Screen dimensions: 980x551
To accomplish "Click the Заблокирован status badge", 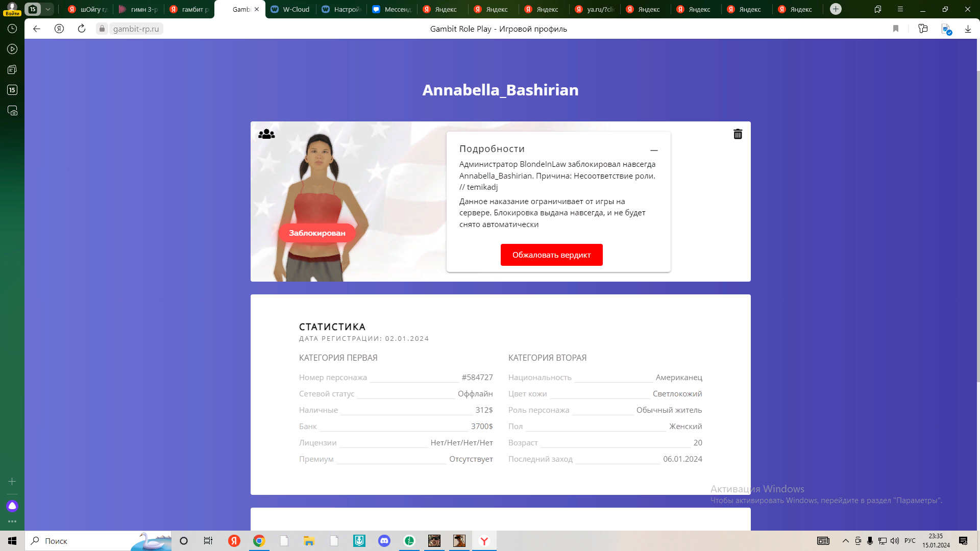I will tap(317, 233).
